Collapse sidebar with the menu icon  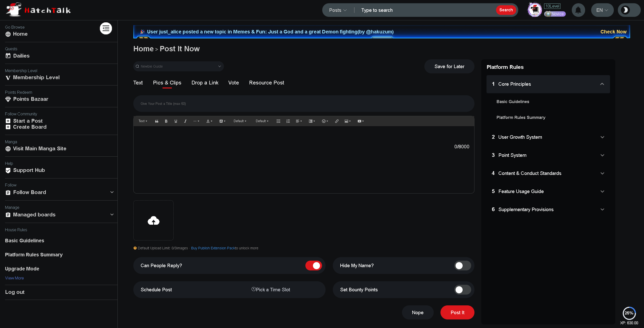coord(106,28)
